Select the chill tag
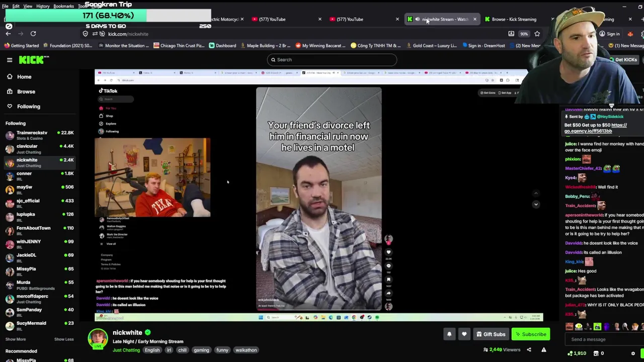This screenshot has height=362, width=644. click(x=182, y=350)
